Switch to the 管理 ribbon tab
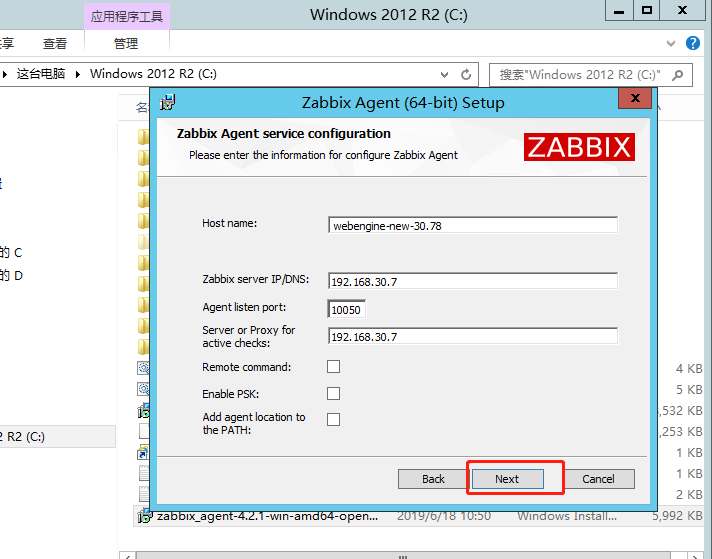The image size is (712, 559). (x=126, y=44)
